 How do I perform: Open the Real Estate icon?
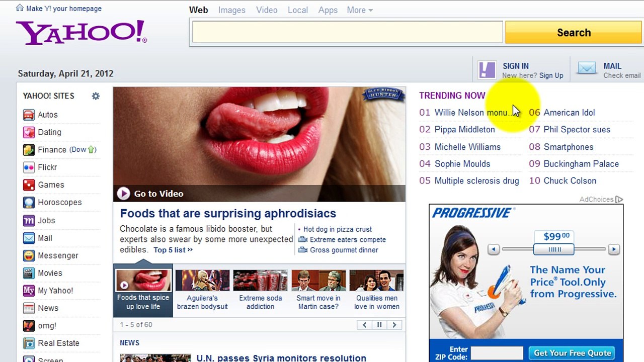point(29,343)
